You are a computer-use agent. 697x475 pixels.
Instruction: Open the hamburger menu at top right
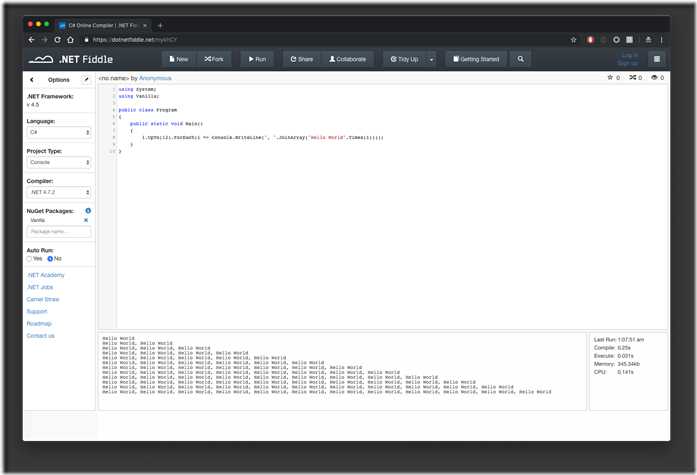[x=656, y=59]
